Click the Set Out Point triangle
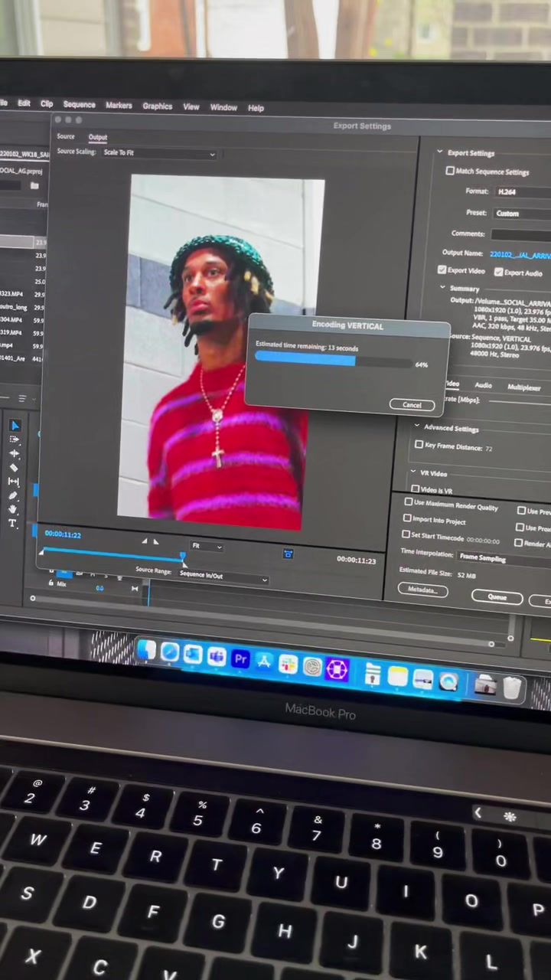This screenshot has width=551, height=980. pyautogui.click(x=156, y=542)
